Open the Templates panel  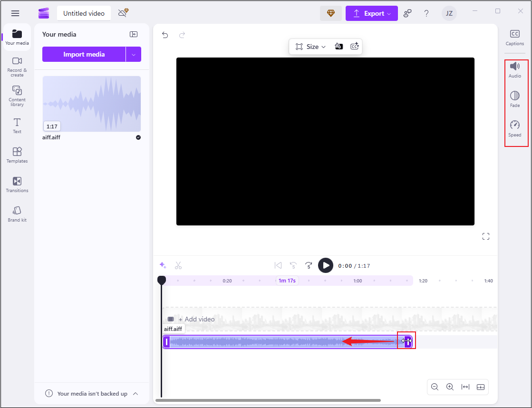click(x=17, y=155)
